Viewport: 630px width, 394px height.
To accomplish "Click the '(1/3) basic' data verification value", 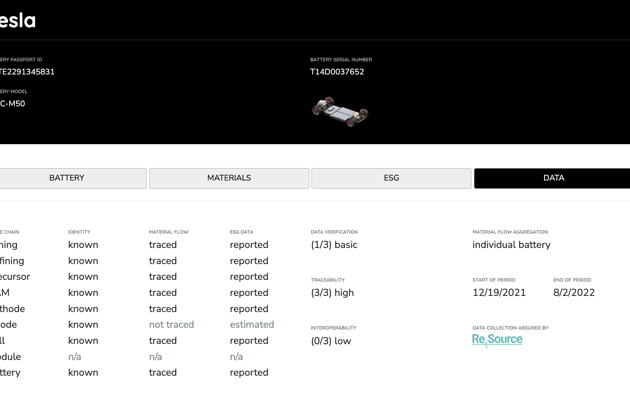I will click(x=334, y=245).
